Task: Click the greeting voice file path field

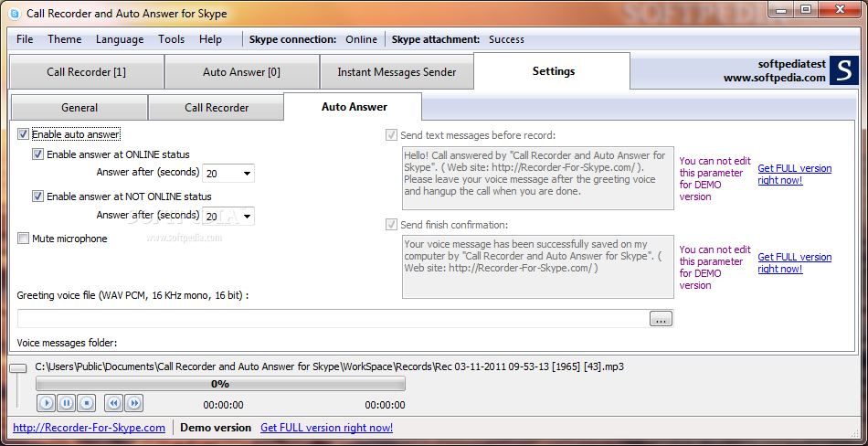Action: (x=333, y=319)
